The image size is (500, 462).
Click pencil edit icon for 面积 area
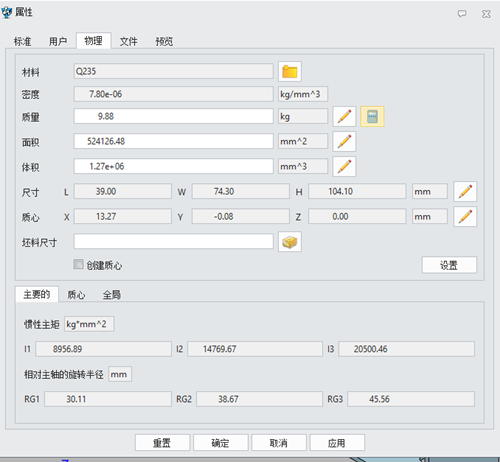[344, 141]
